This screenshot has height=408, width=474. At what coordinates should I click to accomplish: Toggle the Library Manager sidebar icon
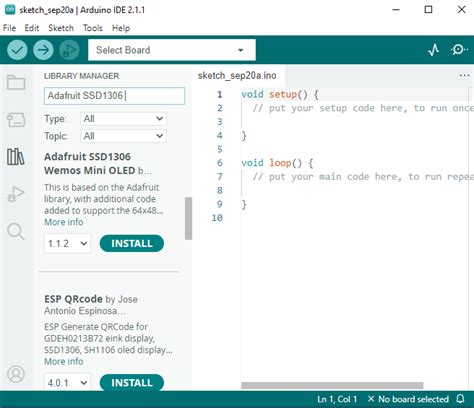16,157
